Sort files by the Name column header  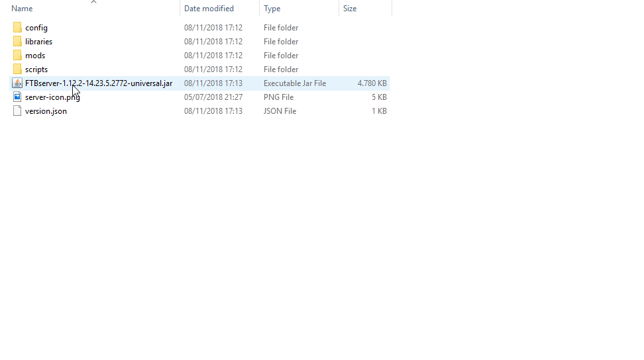click(22, 9)
